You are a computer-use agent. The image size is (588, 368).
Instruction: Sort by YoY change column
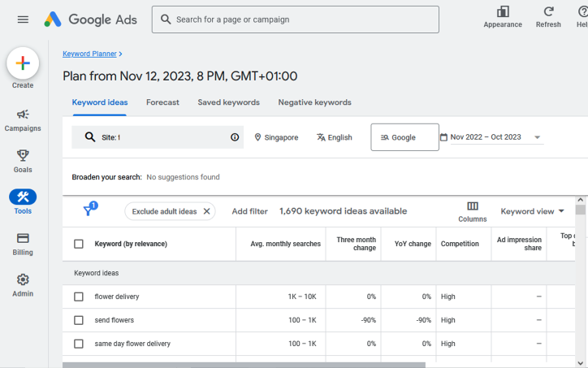click(413, 244)
